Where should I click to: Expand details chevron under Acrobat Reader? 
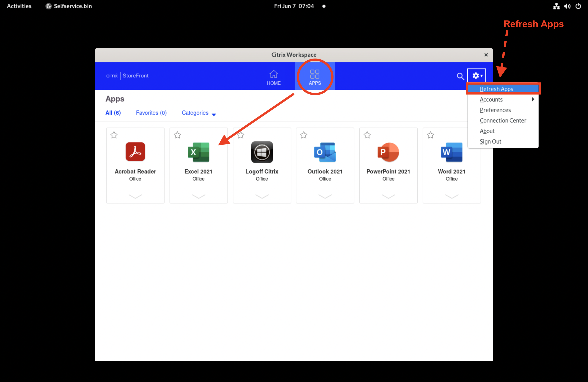[135, 196]
